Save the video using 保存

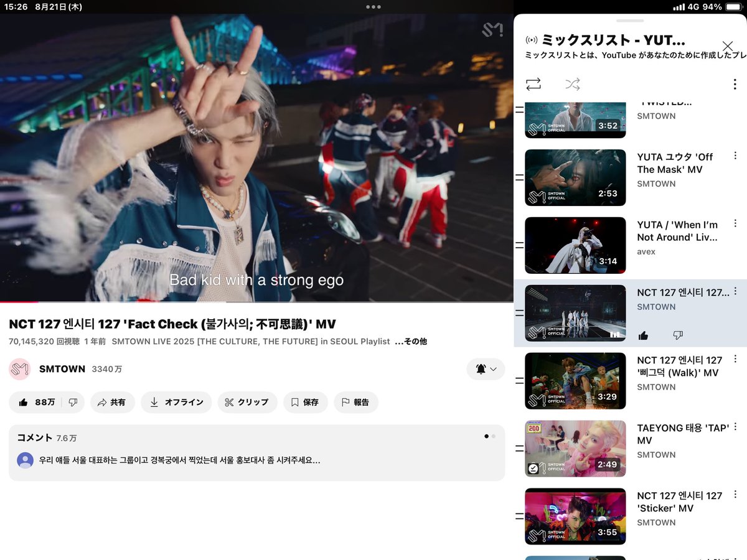[x=306, y=402]
